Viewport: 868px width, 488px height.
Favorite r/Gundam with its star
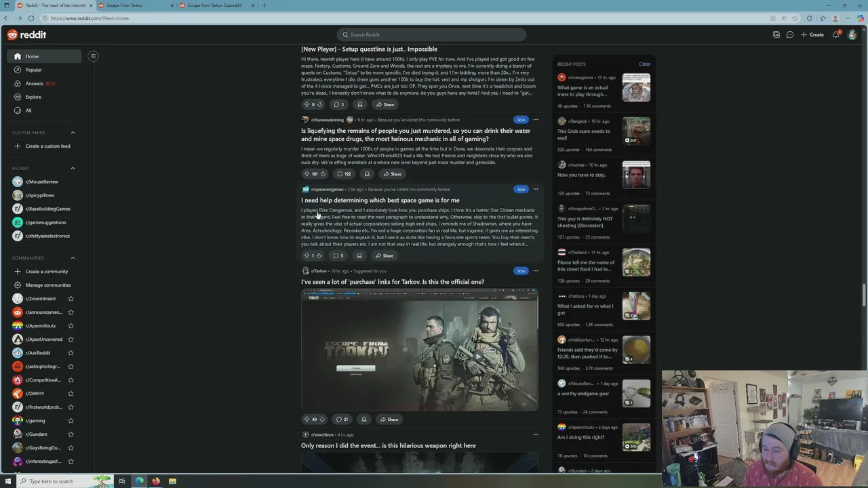[x=71, y=434]
